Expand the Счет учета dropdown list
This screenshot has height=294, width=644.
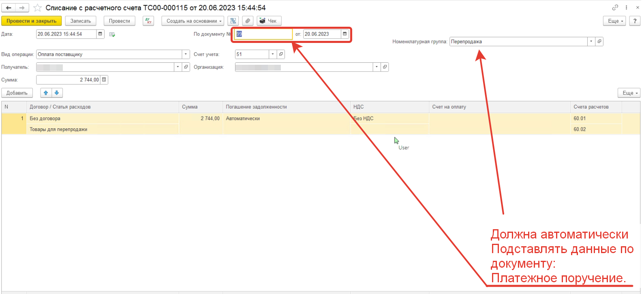tap(273, 54)
